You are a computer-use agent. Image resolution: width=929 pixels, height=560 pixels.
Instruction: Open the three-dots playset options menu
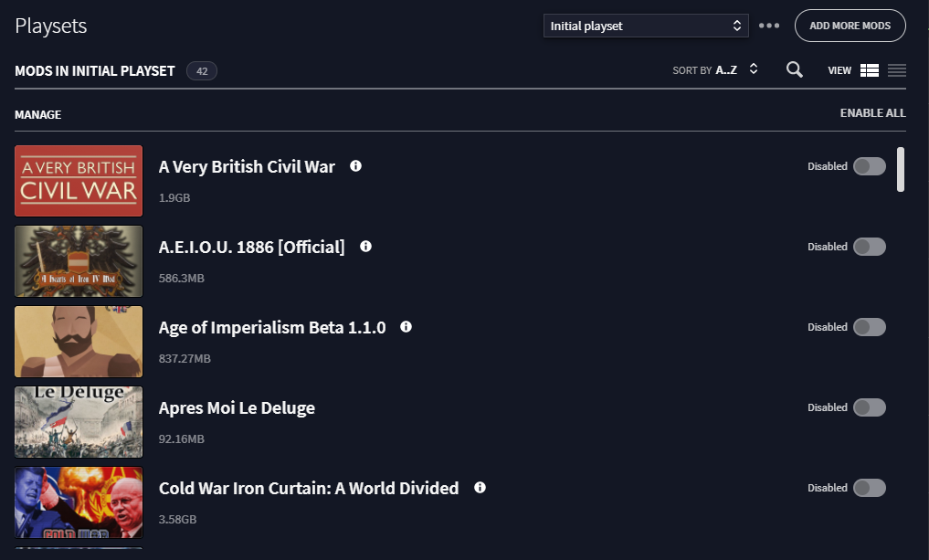click(769, 26)
